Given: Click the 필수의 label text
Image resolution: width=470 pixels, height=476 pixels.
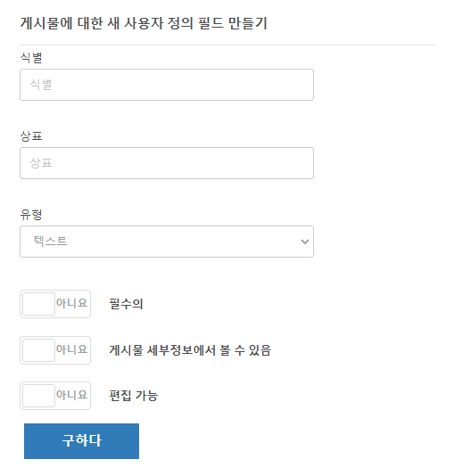Looking at the screenshot, I should (x=126, y=304).
